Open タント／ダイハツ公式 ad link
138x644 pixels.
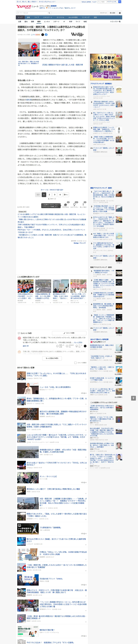point(48,476)
